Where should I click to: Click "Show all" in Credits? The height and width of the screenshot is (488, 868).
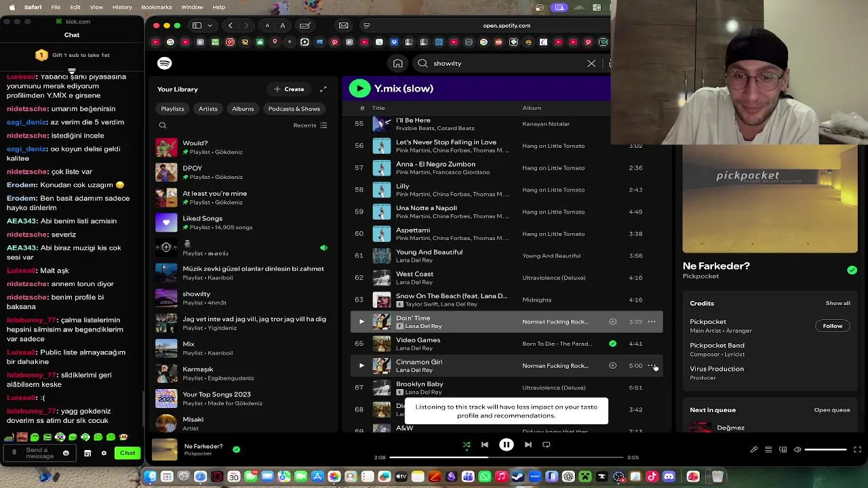[837, 303]
